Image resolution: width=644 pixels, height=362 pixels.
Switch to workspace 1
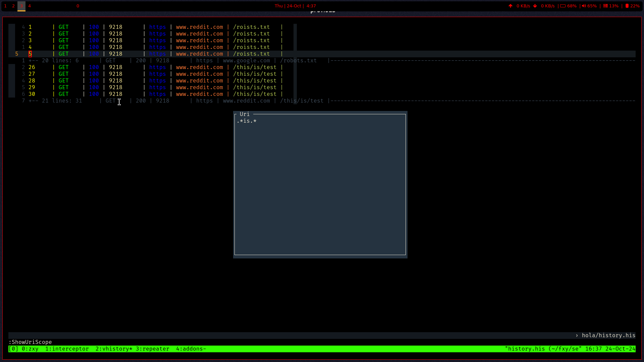[5, 6]
